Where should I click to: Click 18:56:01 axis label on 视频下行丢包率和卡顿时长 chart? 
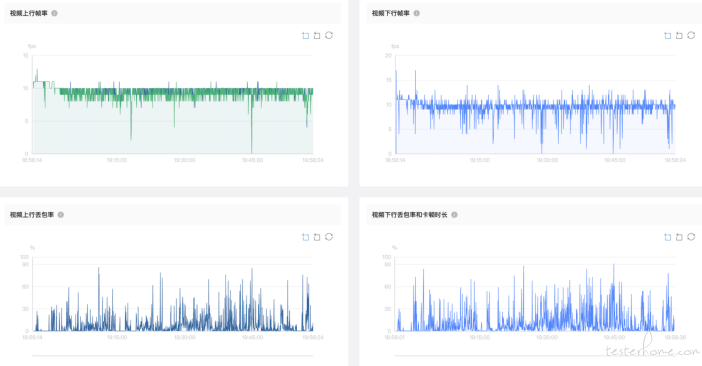click(x=394, y=337)
